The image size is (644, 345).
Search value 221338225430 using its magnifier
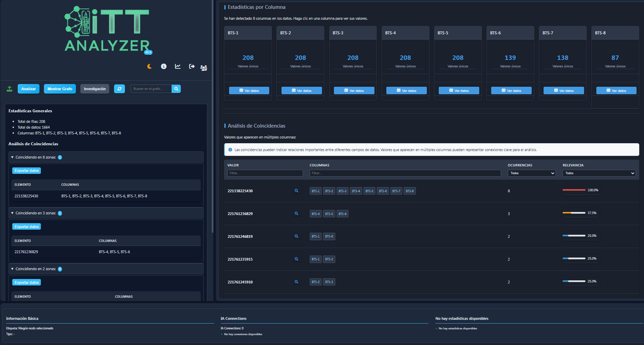coord(296,191)
